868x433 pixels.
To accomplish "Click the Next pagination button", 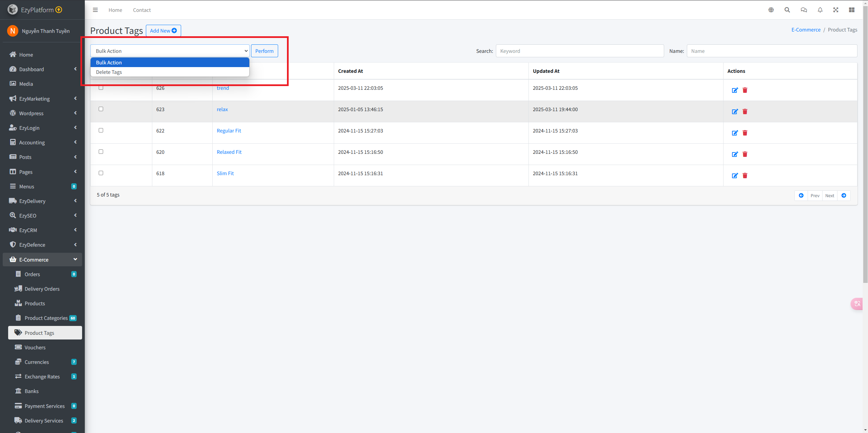I will pyautogui.click(x=829, y=195).
